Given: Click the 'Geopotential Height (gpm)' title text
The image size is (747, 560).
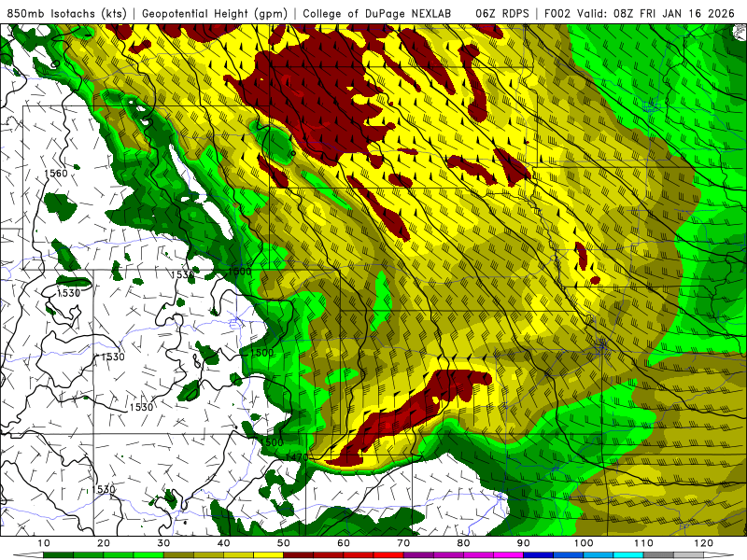Looking at the screenshot, I should (215, 14).
